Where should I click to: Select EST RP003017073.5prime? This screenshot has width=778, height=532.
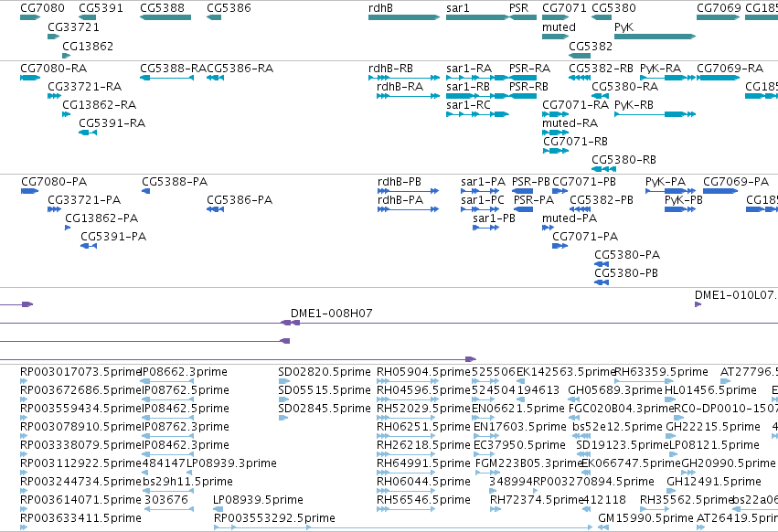point(80,372)
